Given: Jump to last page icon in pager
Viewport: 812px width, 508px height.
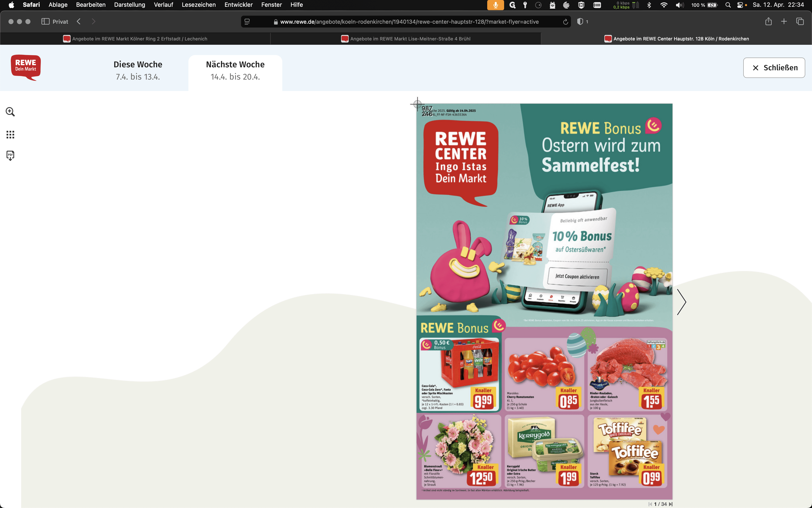Looking at the screenshot, I should pos(671,504).
